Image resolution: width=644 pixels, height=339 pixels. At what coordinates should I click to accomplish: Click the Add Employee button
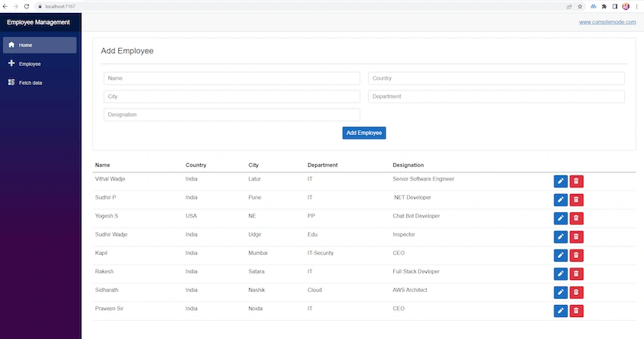click(x=364, y=133)
